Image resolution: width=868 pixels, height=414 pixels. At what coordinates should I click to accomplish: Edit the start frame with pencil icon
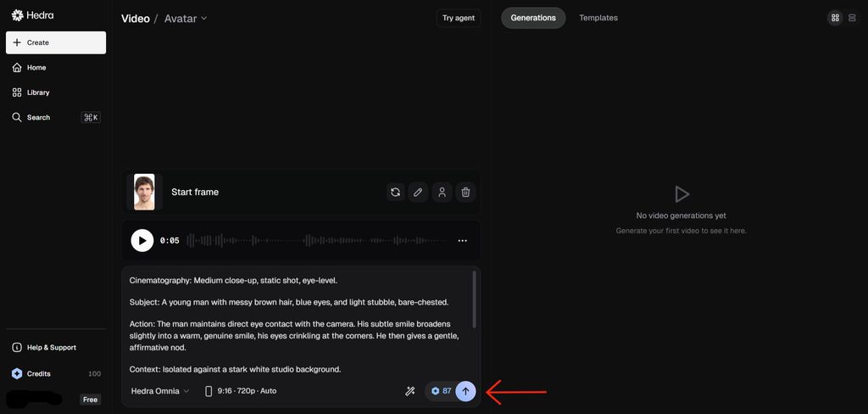[418, 193]
